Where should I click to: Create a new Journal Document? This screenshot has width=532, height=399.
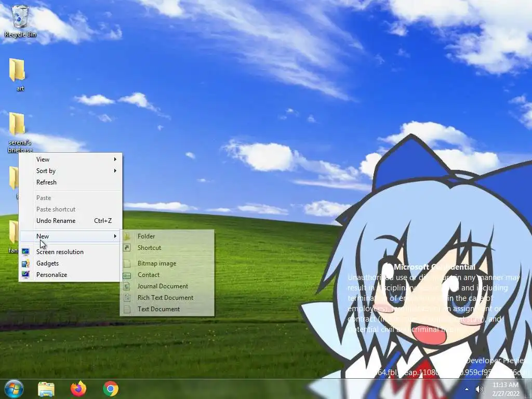[167, 286]
